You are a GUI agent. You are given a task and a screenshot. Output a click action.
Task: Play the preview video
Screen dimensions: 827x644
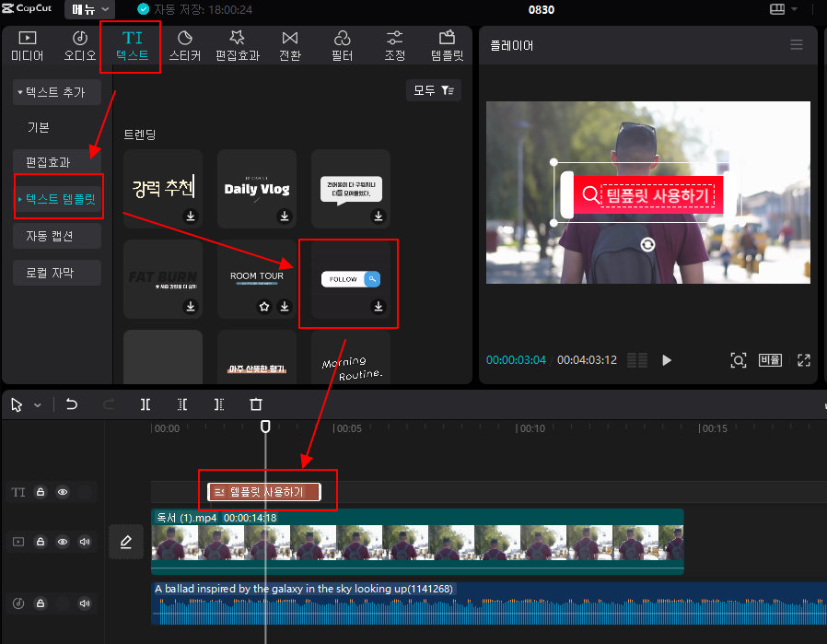coord(667,360)
